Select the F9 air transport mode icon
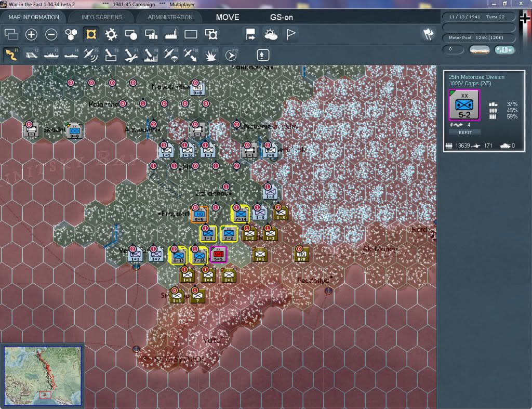532x409 pixels. point(170,55)
